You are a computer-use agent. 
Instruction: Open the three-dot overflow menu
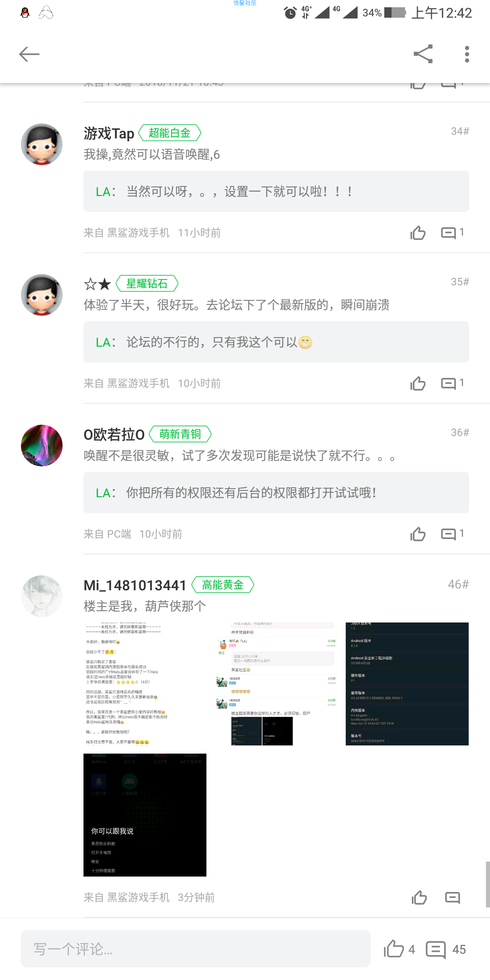tap(467, 54)
